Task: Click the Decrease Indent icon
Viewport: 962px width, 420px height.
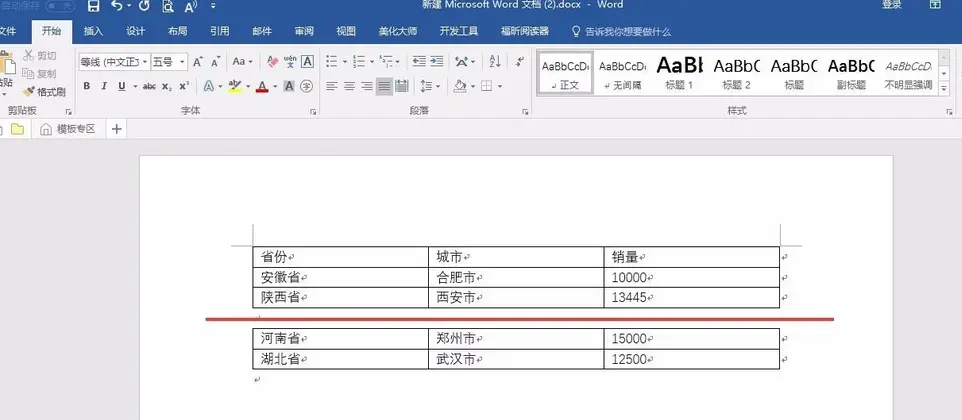Action: click(419, 62)
